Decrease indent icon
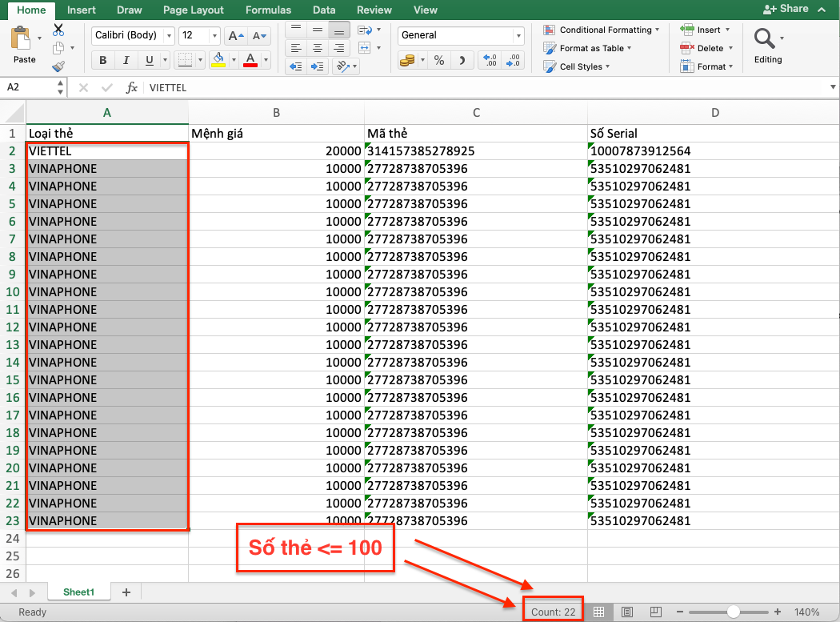Viewport: 840px width, 622px height. [x=296, y=66]
